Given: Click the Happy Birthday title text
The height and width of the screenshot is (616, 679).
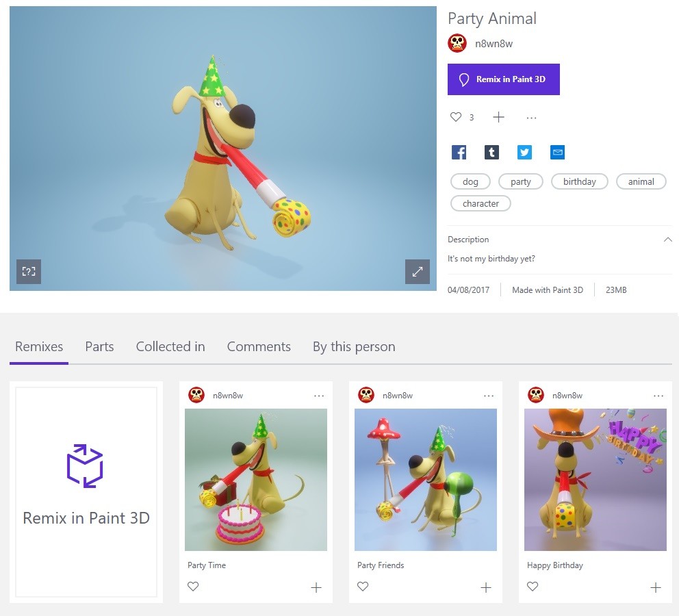Looking at the screenshot, I should (x=554, y=565).
